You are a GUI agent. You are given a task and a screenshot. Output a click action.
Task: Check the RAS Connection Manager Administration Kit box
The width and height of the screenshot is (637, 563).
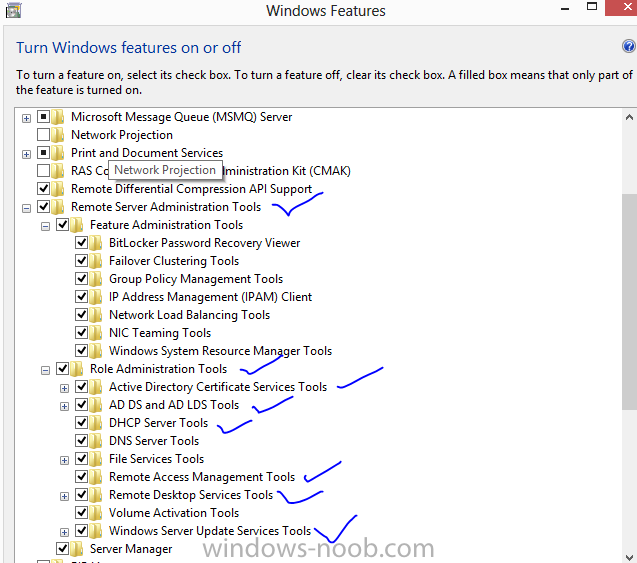(x=43, y=170)
